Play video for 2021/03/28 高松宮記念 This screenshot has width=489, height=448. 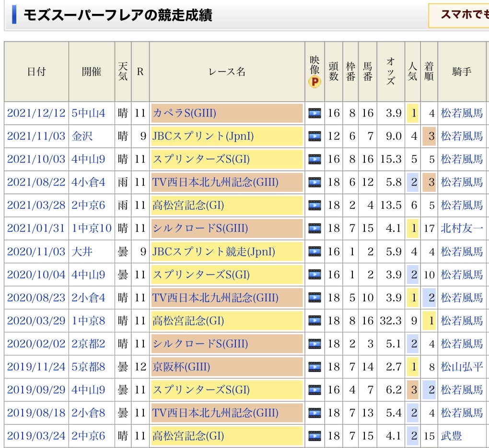tap(314, 206)
